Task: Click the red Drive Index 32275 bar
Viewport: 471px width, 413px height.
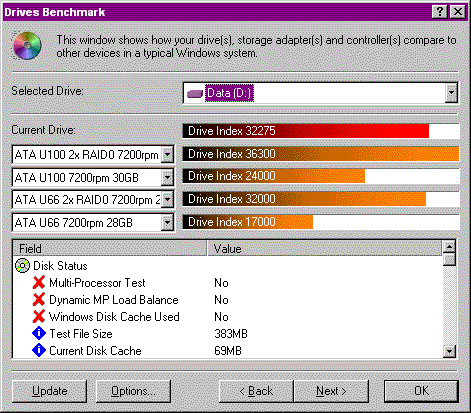Action: (x=306, y=131)
